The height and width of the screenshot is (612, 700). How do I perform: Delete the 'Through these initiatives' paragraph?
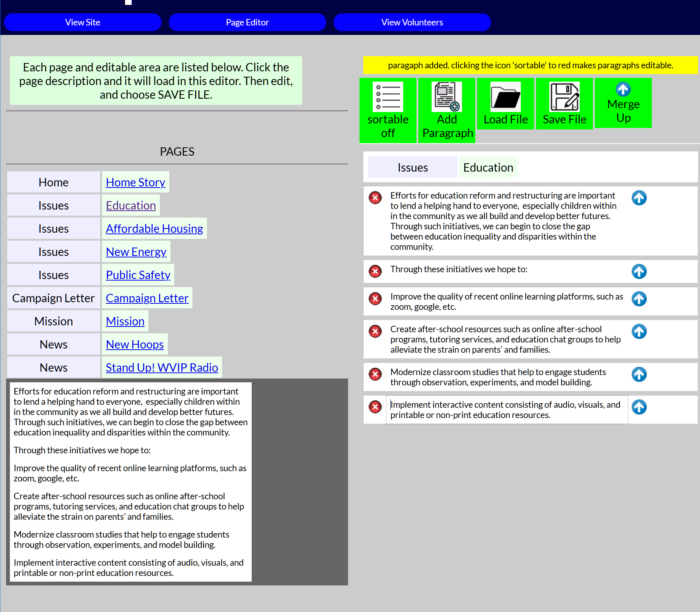[x=375, y=271]
